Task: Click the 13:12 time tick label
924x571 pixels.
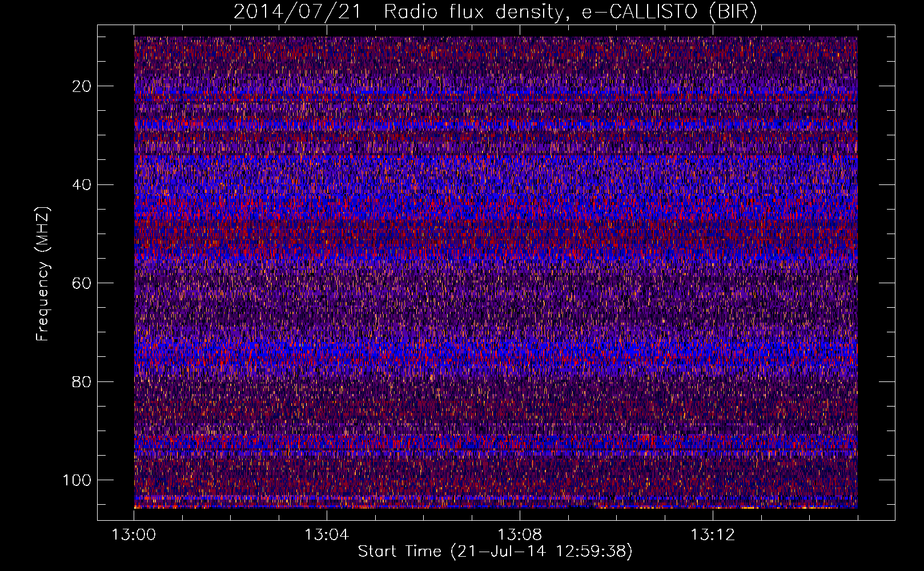Action: tap(713, 535)
